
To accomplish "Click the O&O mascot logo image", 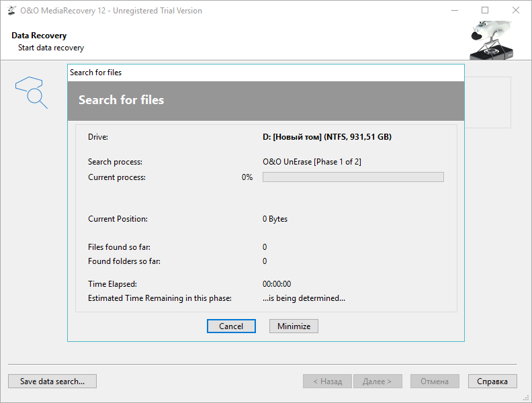I will (490, 40).
